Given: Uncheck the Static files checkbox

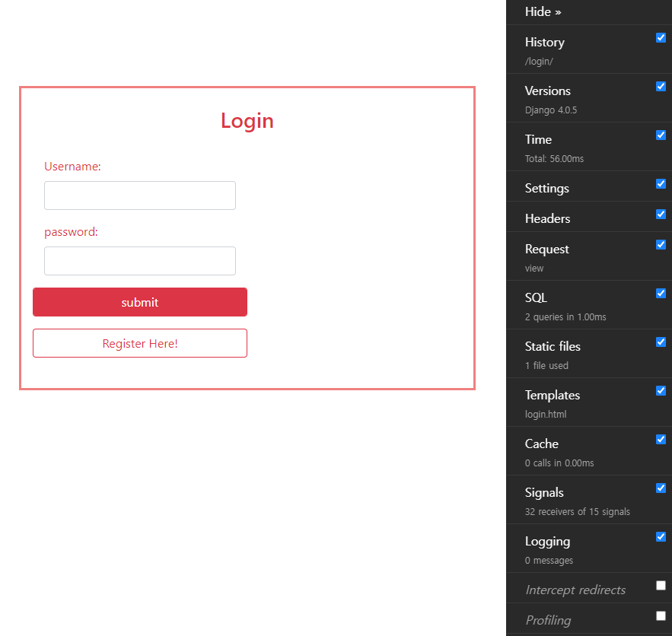Looking at the screenshot, I should pos(661,342).
